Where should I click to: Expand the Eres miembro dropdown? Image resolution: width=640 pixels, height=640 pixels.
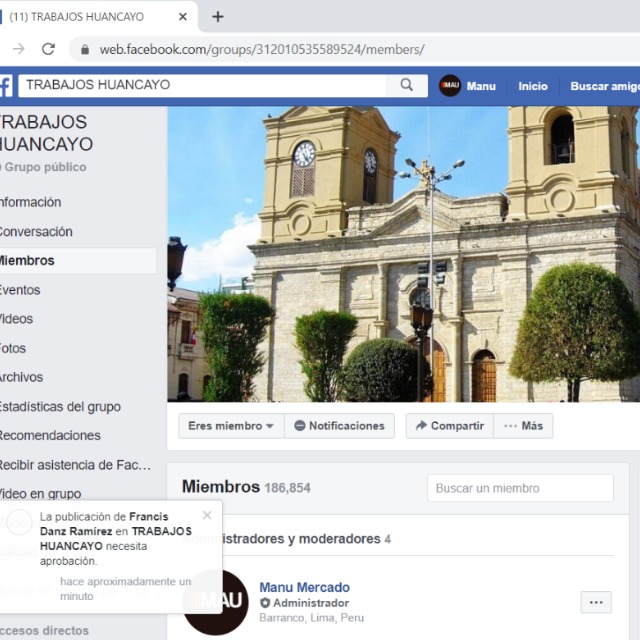click(231, 426)
